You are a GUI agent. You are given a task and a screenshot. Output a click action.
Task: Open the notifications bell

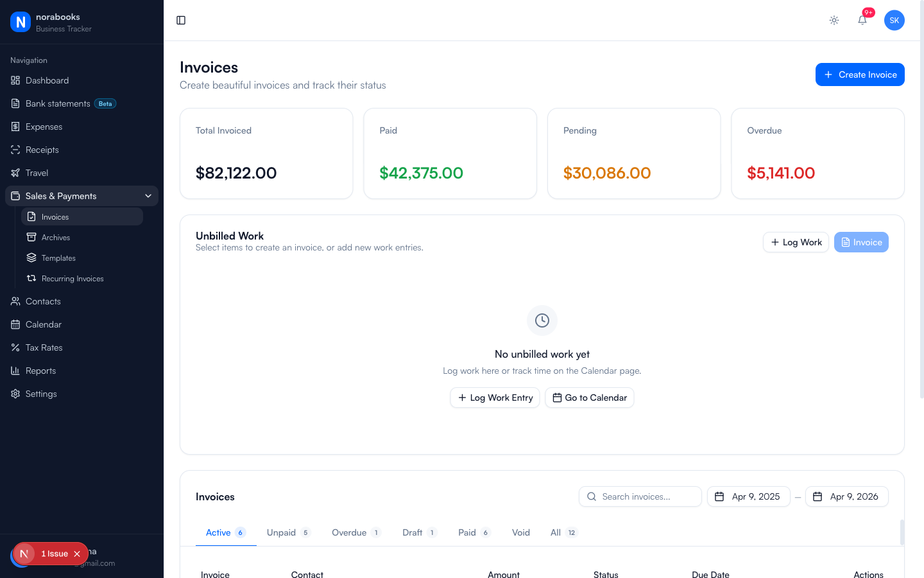pos(862,20)
